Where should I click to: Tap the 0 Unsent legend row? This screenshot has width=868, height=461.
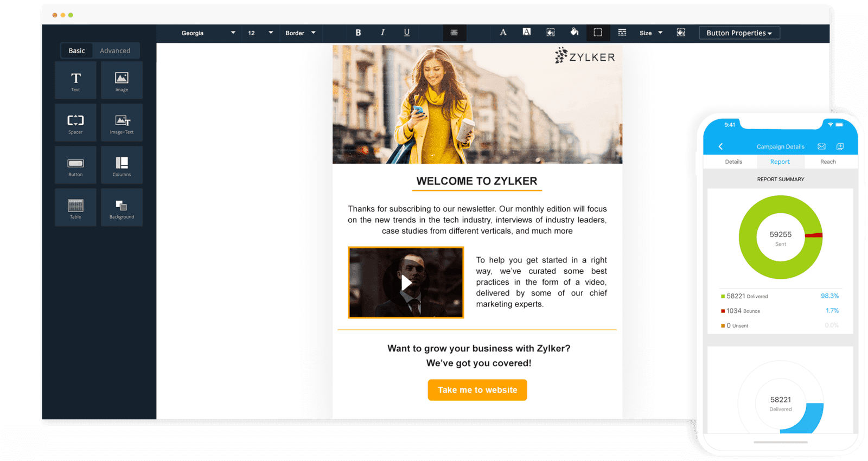pyautogui.click(x=780, y=325)
